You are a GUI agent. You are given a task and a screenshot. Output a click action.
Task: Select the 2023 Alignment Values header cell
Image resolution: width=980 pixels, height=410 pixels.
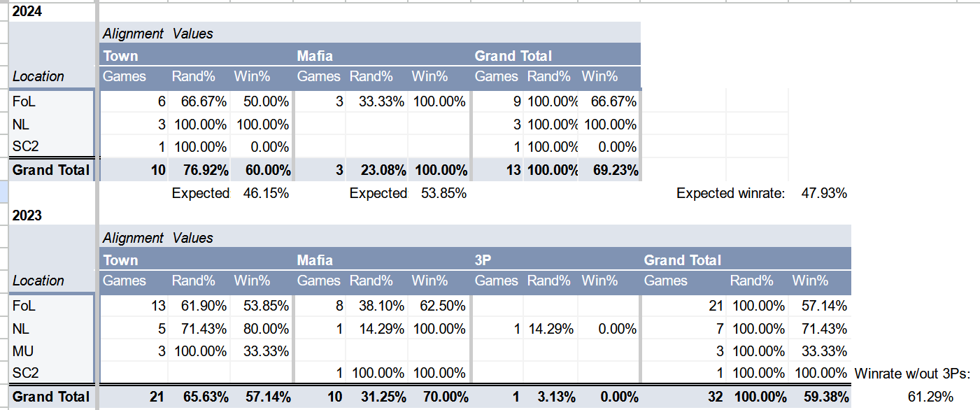pyautogui.click(x=158, y=238)
